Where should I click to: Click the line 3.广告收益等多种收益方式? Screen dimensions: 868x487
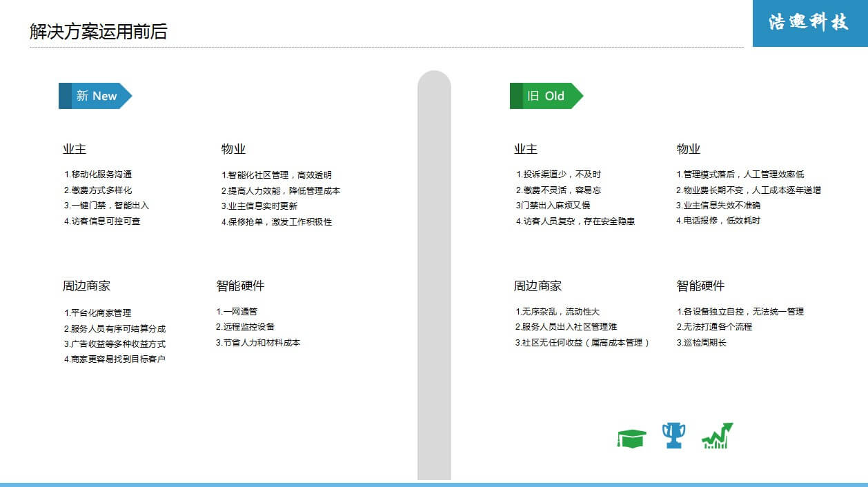pyautogui.click(x=115, y=344)
